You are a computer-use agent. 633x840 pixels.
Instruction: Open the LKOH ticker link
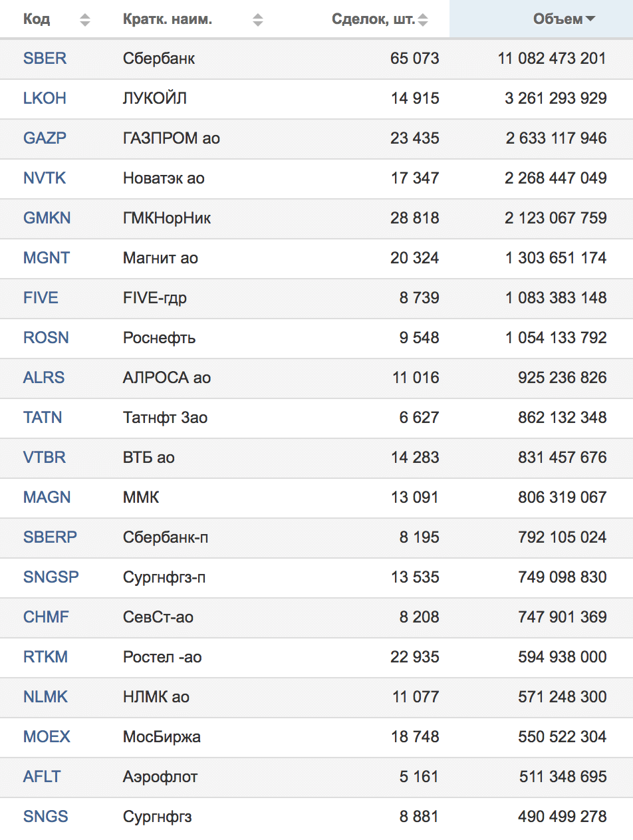click(45, 98)
